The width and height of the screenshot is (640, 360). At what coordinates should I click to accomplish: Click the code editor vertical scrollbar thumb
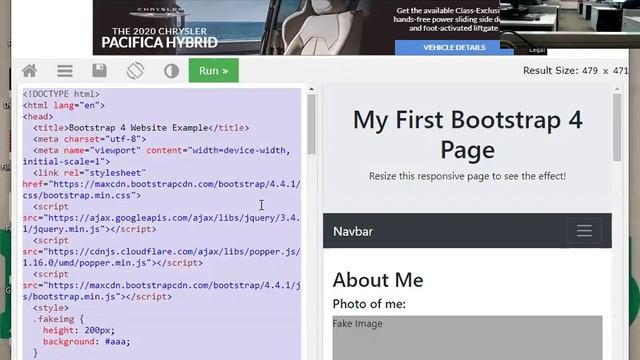pyautogui.click(x=311, y=124)
